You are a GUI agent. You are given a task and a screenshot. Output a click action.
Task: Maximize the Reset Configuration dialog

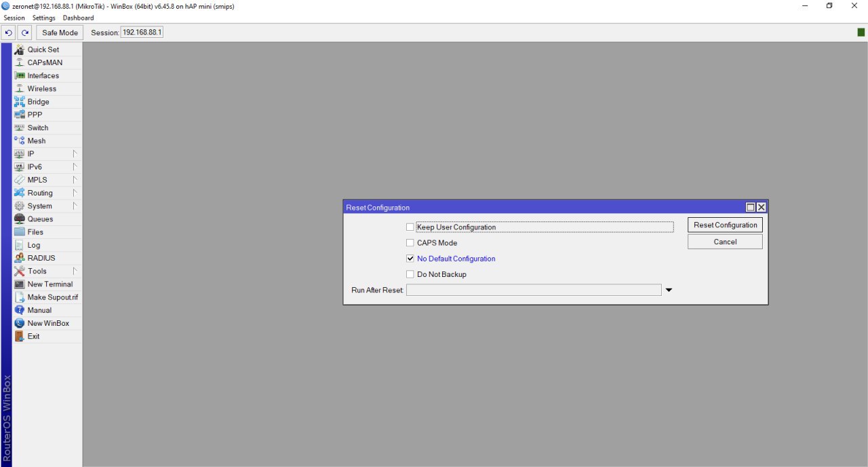(x=751, y=208)
